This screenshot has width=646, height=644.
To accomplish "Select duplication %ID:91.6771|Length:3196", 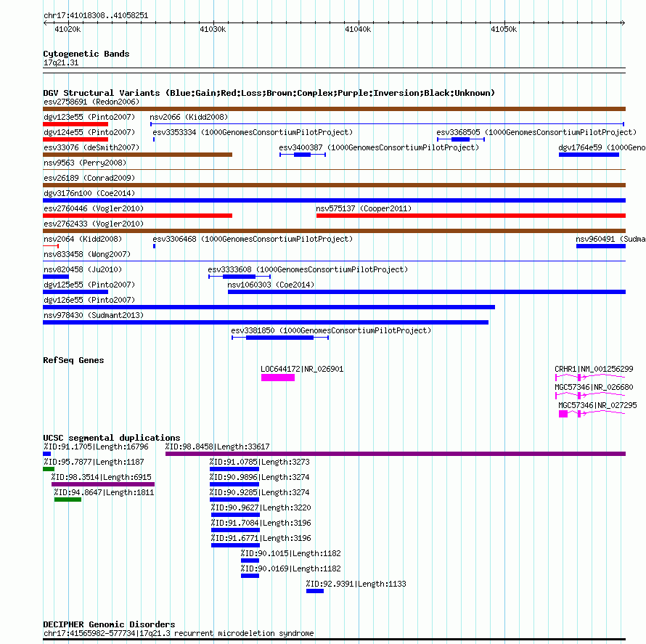I will pos(261,538).
